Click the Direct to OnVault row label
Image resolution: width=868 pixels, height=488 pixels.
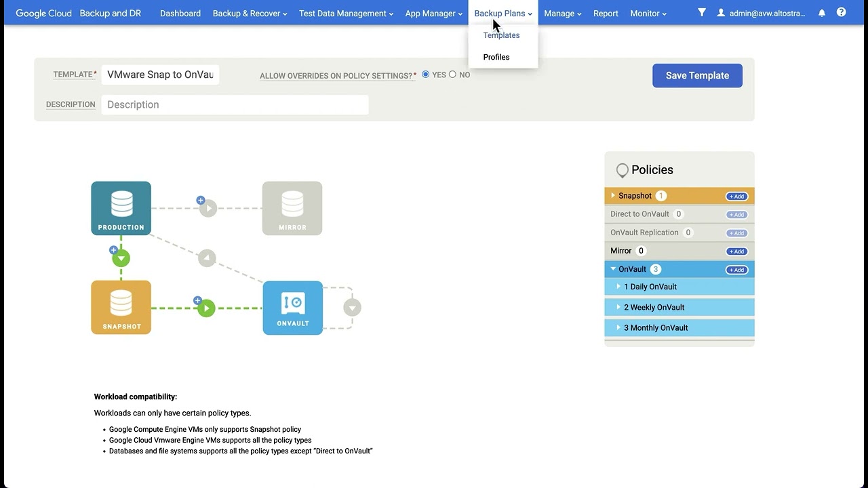coord(639,214)
